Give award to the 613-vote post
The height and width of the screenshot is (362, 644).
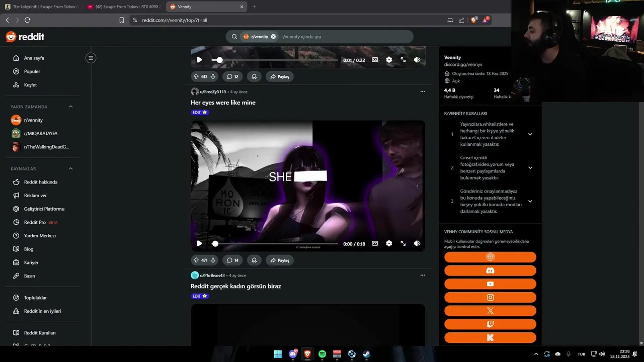pyautogui.click(x=254, y=76)
